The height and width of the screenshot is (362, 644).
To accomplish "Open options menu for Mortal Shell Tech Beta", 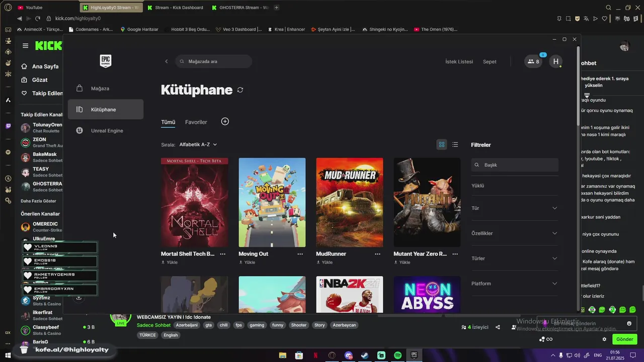I will tap(223, 254).
